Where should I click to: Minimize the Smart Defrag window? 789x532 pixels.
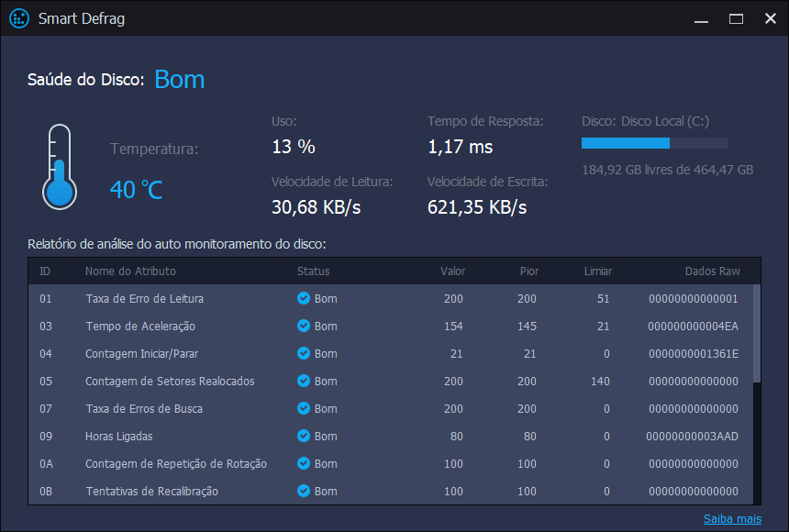[702, 18]
